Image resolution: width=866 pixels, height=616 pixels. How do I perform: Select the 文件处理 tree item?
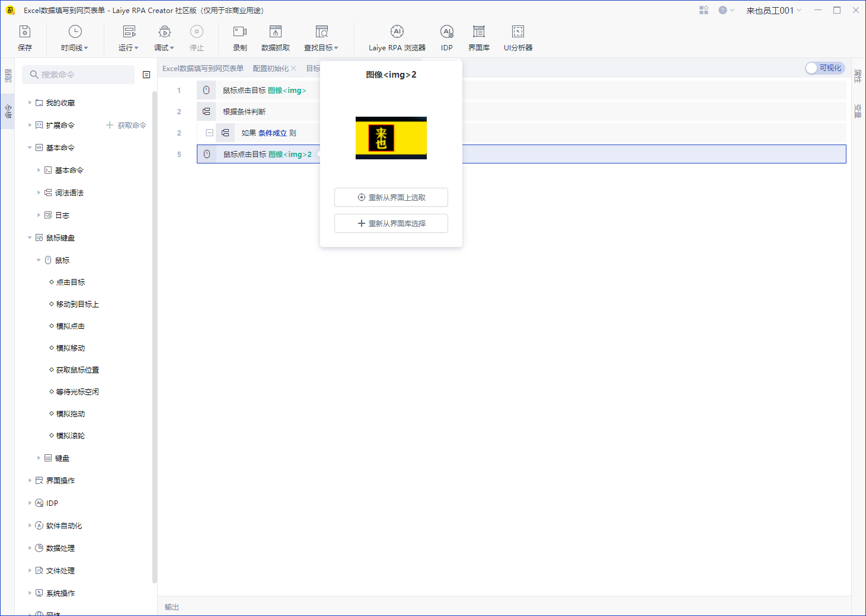pos(60,570)
